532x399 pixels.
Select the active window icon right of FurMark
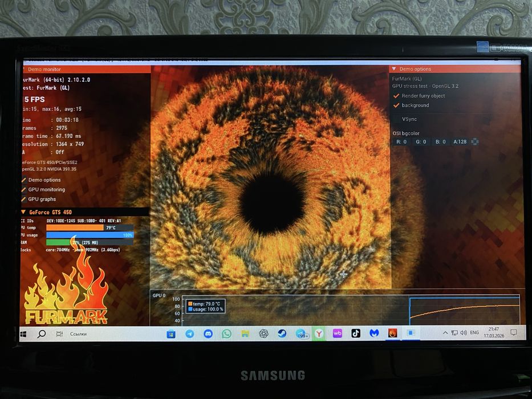point(411,333)
